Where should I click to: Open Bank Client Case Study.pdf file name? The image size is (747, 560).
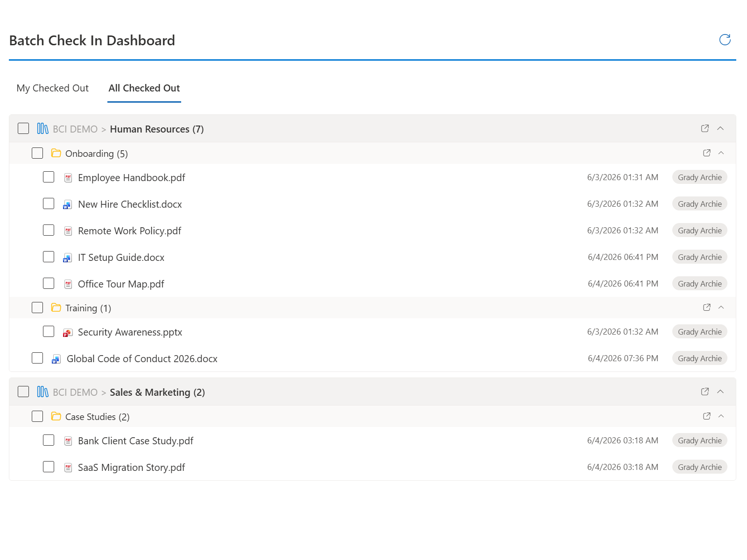(135, 441)
